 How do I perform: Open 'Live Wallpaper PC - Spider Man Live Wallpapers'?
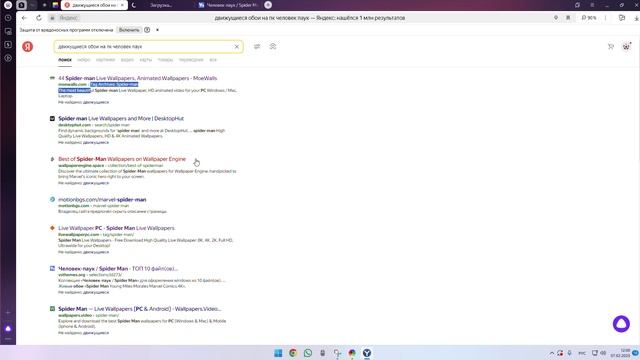click(x=116, y=228)
